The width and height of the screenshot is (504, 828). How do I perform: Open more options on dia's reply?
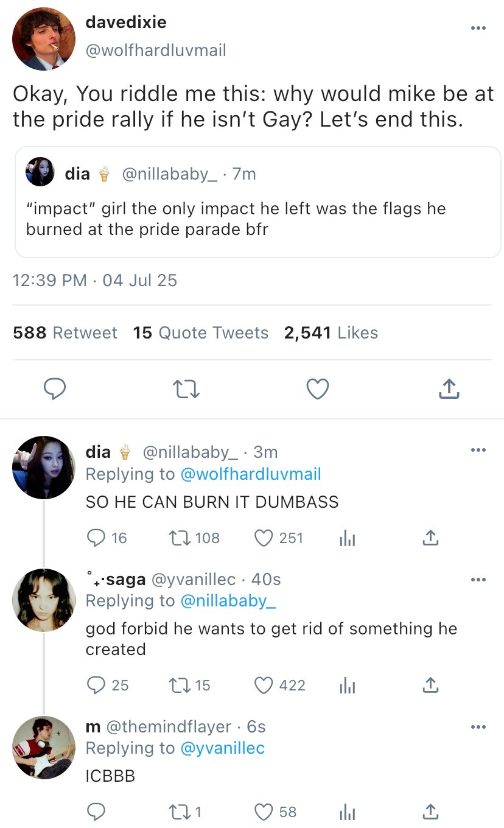click(478, 451)
